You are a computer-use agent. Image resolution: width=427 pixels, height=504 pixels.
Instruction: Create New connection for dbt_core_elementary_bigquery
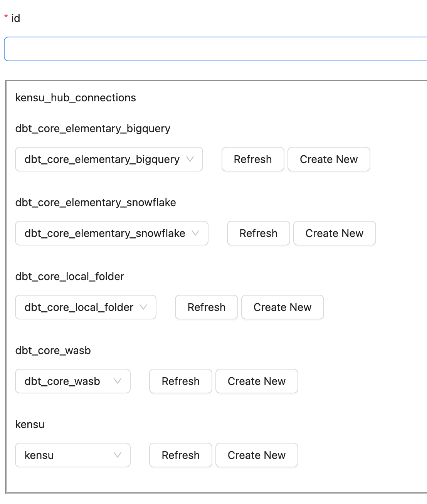(329, 159)
